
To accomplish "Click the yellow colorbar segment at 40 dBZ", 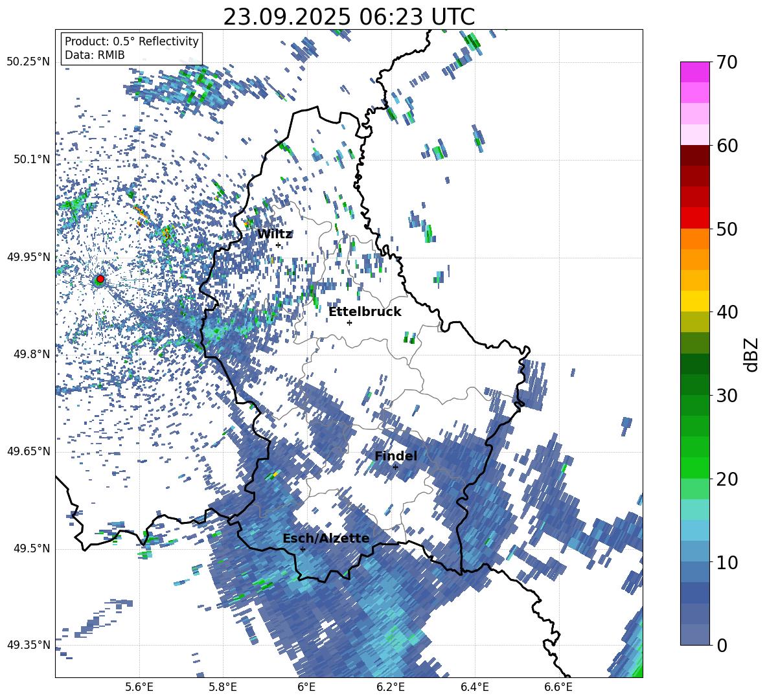I will tap(694, 301).
